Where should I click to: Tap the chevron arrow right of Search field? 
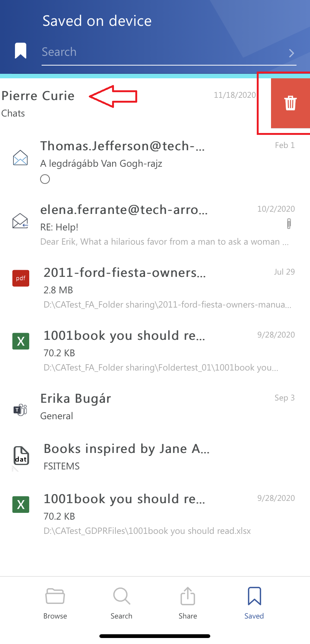tap(291, 53)
